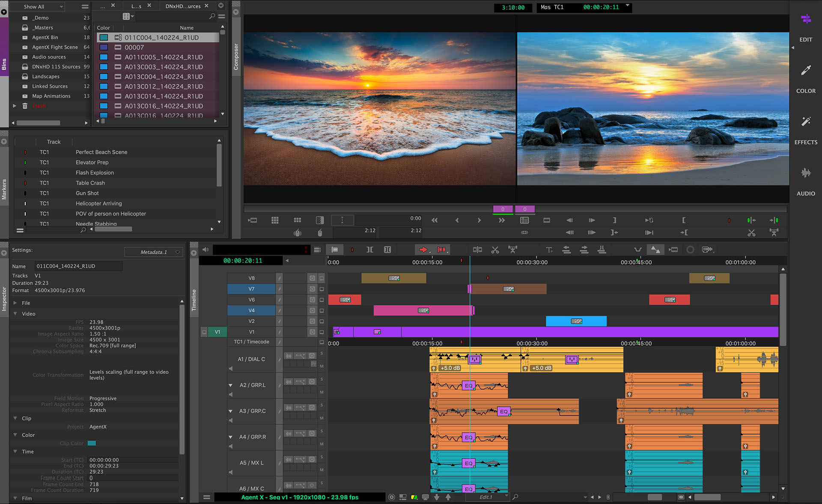Collapse the A2 / GRP.L audio track
Viewport: 822px width, 504px height.
click(x=231, y=385)
